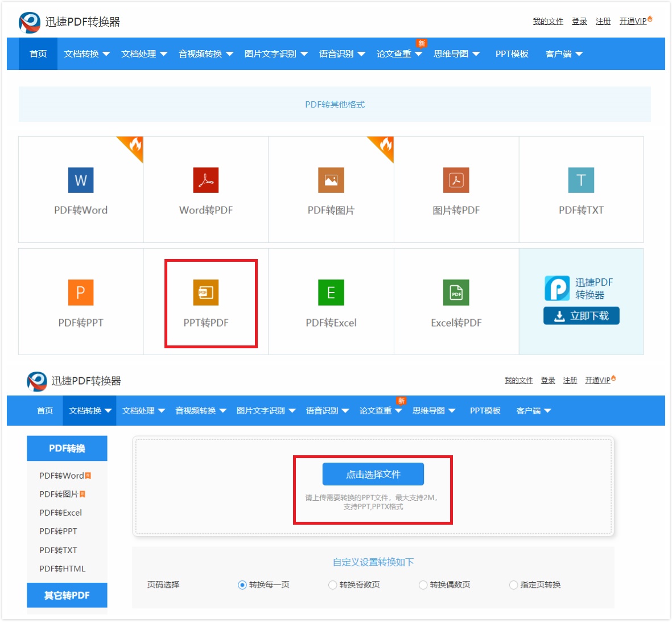Go to 首页 tab in top navbar

[x=38, y=54]
